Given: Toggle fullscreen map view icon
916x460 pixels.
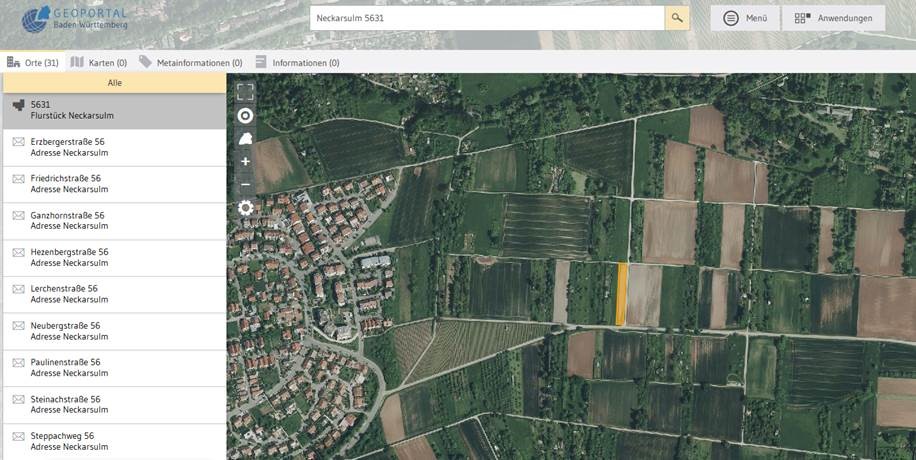Looking at the screenshot, I should (x=245, y=92).
